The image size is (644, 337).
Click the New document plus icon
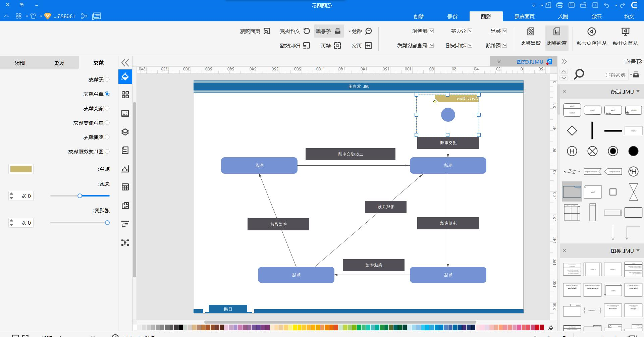(x=595, y=5)
